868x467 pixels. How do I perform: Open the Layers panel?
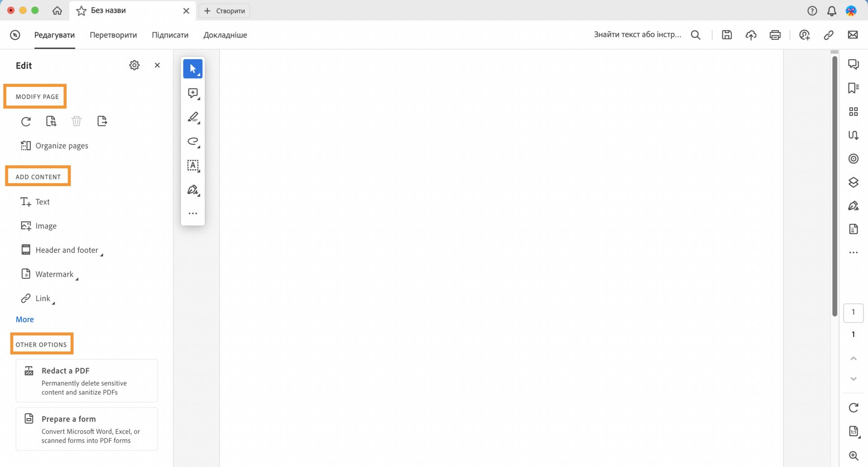(x=854, y=182)
